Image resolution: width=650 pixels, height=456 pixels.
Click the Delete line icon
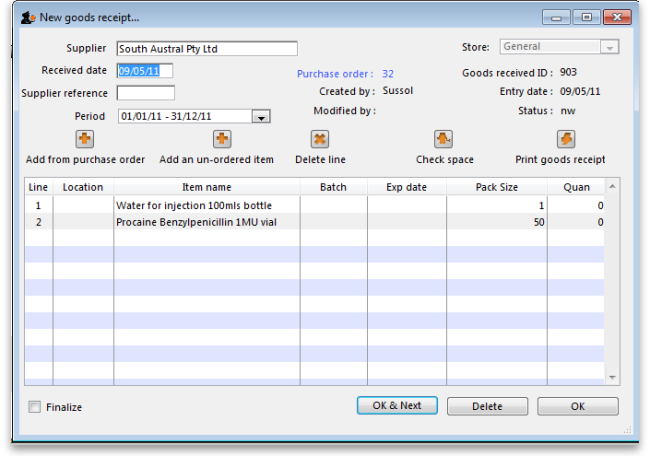point(320,139)
